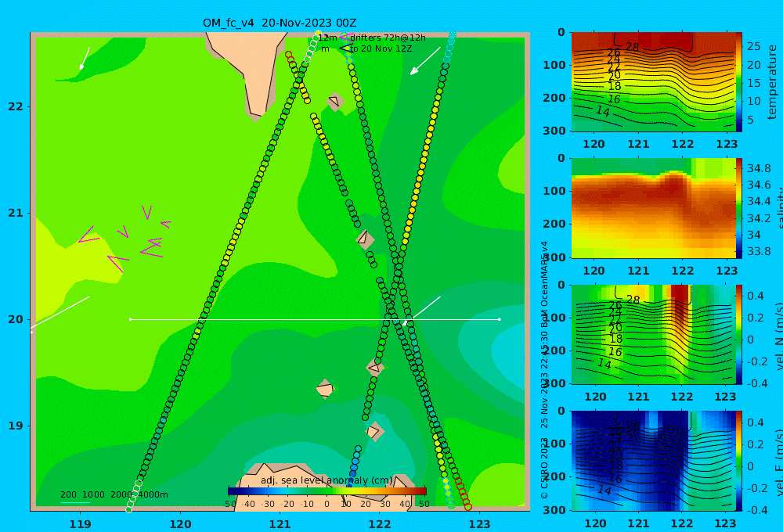
Task: Click the 25 tick on temperature colorbar
Action: tap(754, 46)
